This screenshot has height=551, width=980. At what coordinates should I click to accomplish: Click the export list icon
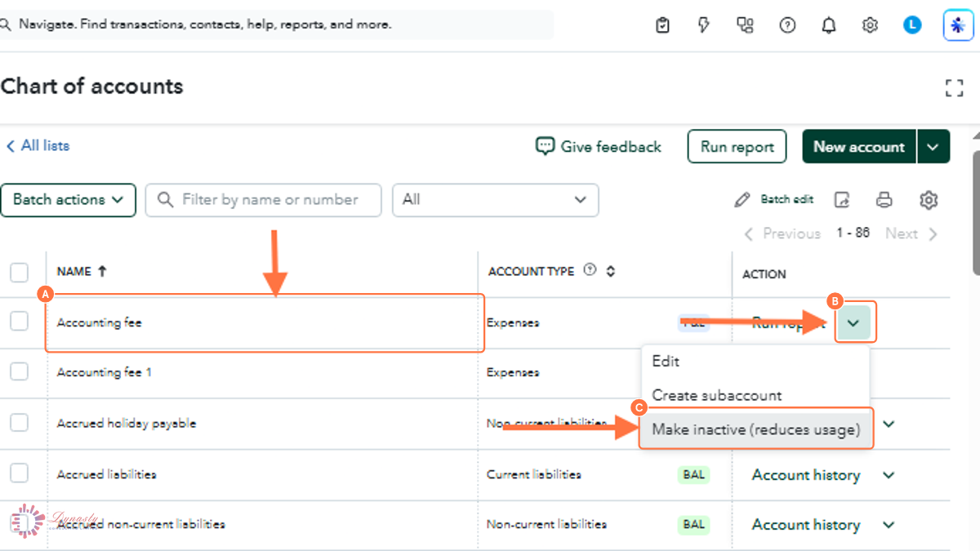(842, 199)
